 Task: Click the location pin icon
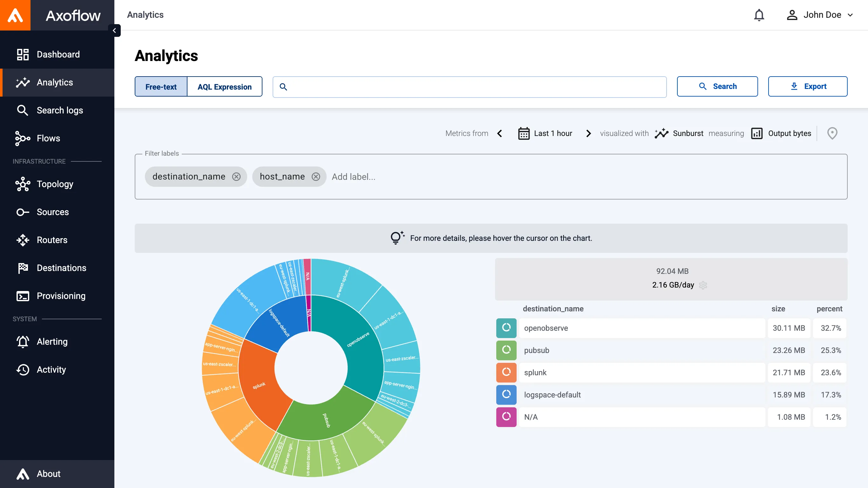832,133
